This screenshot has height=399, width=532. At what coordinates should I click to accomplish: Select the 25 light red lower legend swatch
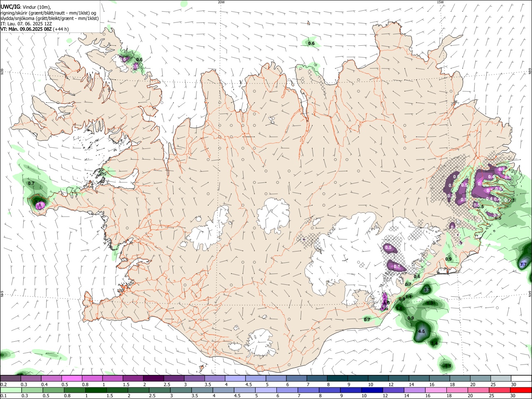[499, 390]
